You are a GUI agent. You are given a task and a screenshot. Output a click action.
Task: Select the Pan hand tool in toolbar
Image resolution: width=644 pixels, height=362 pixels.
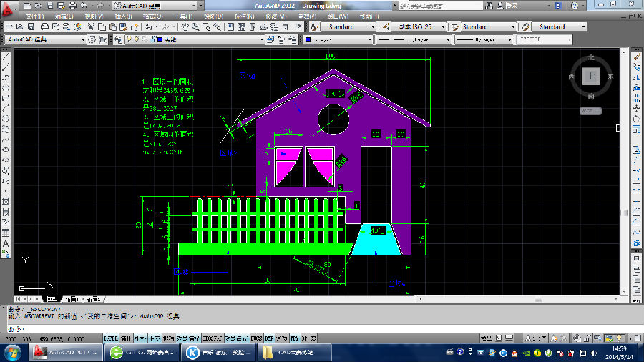[185, 26]
